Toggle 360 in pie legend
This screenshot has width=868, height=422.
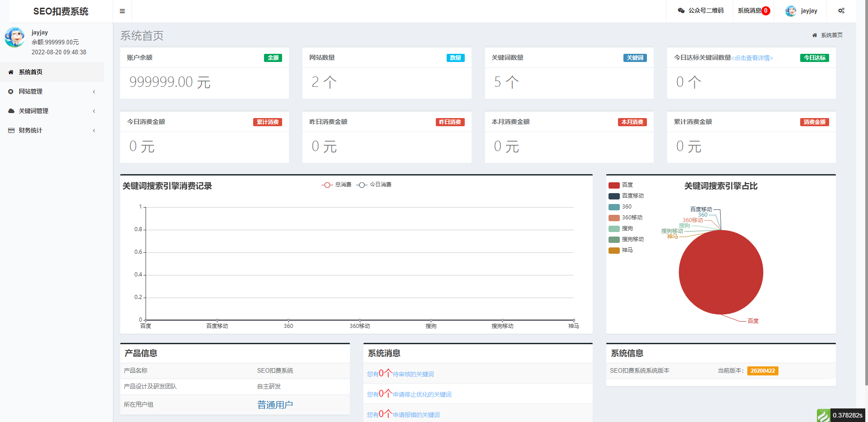click(620, 207)
